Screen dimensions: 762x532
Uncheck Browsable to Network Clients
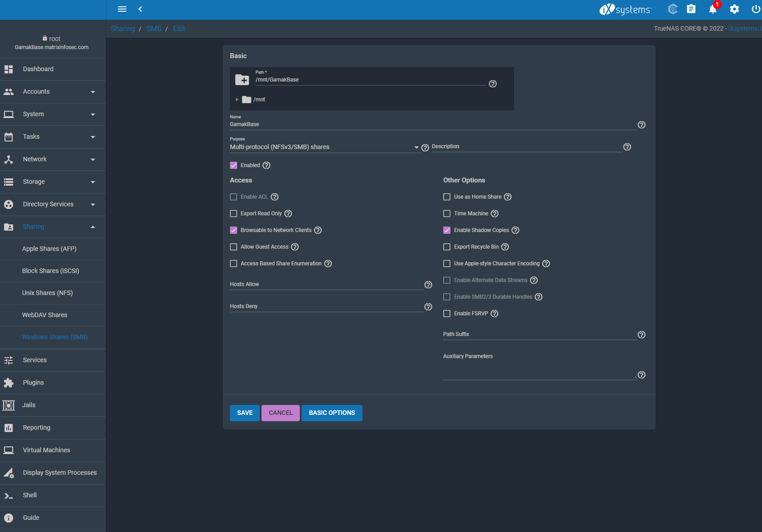pyautogui.click(x=234, y=230)
